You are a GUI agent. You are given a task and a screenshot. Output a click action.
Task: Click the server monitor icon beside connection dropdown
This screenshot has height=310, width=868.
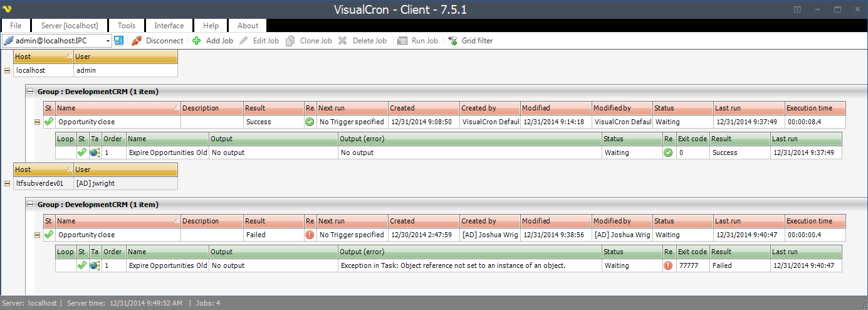click(x=118, y=41)
